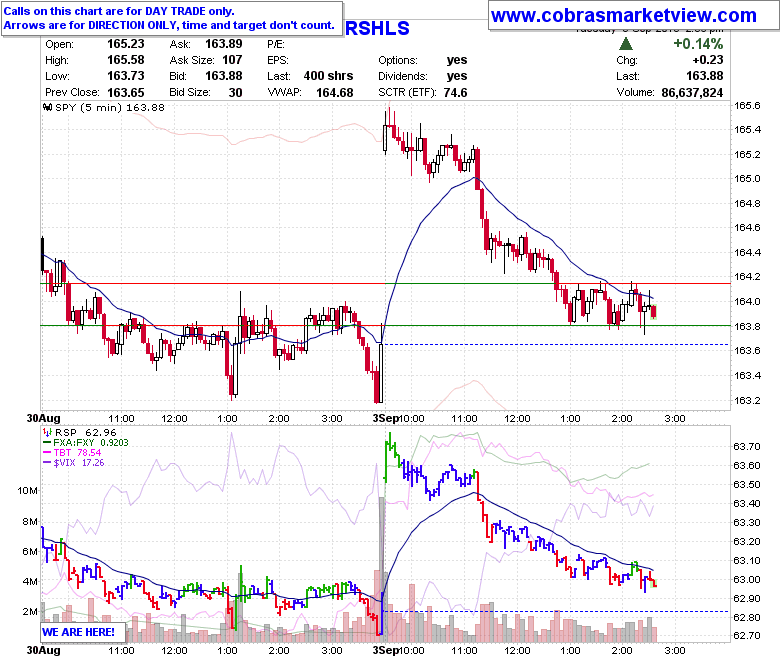This screenshot has width=780, height=659.
Task: Click the RSP legend bar icon
Action: tap(48, 432)
